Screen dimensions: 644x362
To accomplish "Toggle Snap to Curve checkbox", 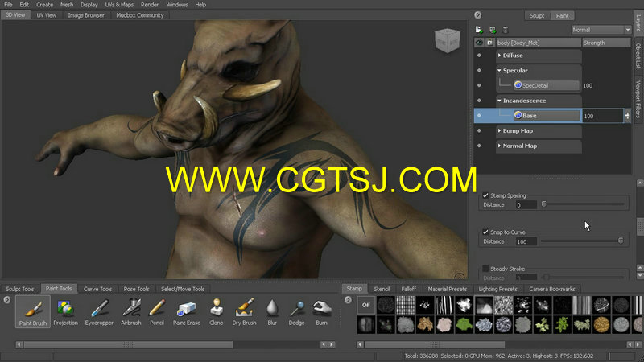I will pos(485,232).
